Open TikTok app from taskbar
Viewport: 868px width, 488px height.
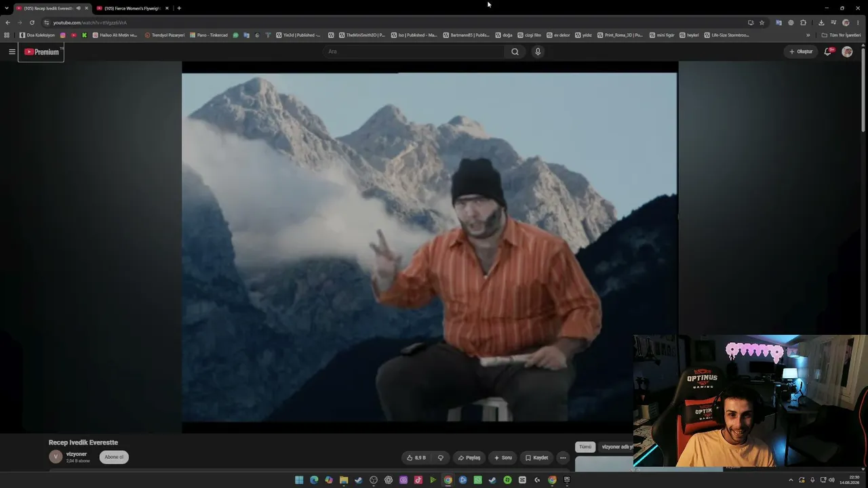point(418,480)
